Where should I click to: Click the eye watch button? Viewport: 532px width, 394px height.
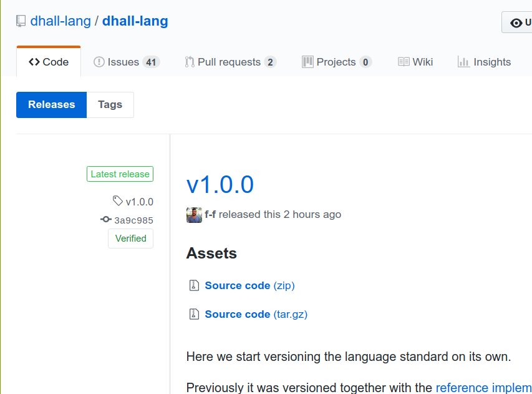[x=517, y=22]
